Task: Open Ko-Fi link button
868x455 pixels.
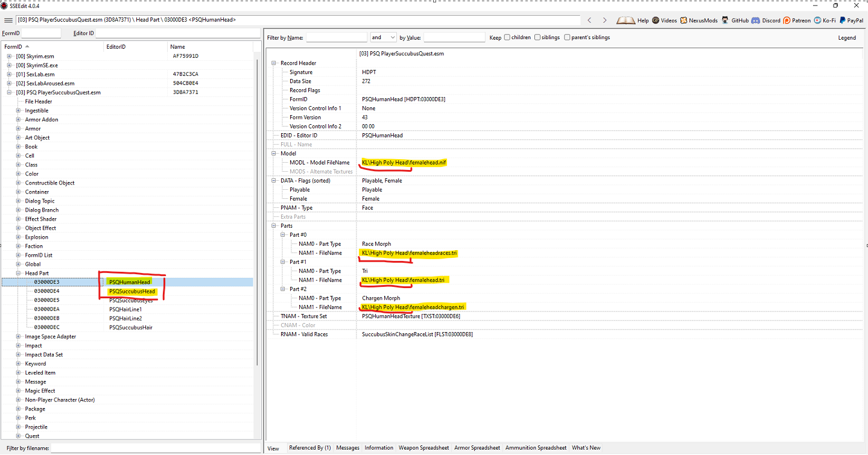Action: (825, 20)
